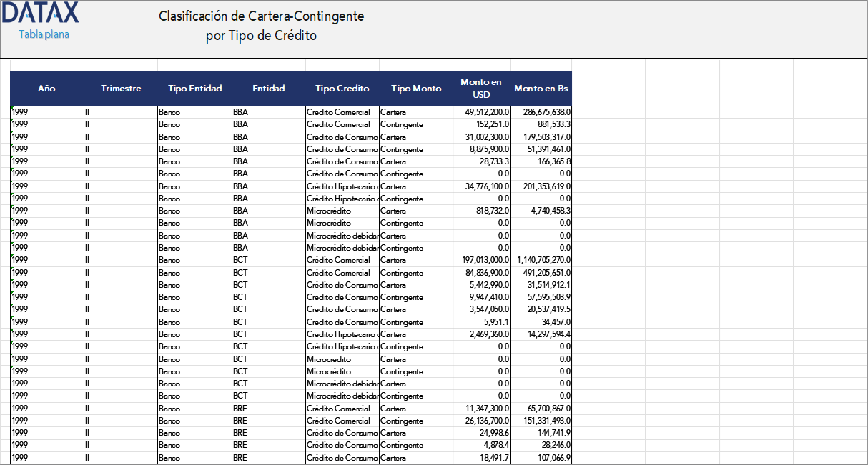Select the 'Trimestre' column header

click(x=121, y=88)
